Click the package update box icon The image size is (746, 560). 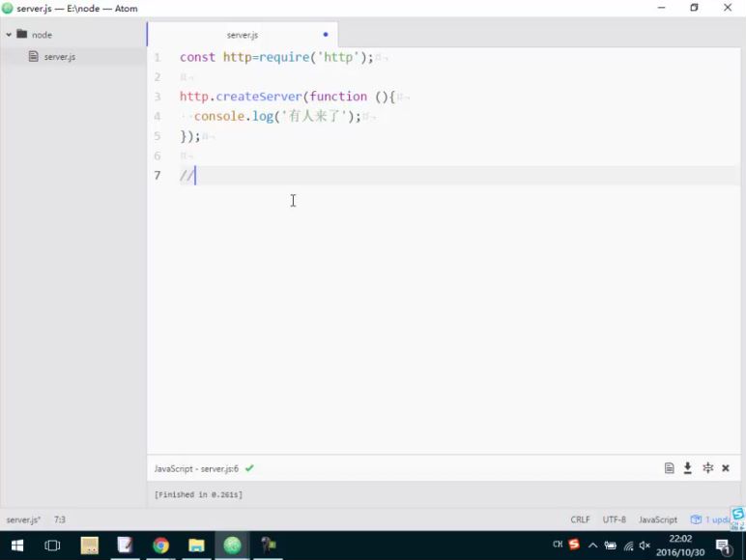point(696,519)
